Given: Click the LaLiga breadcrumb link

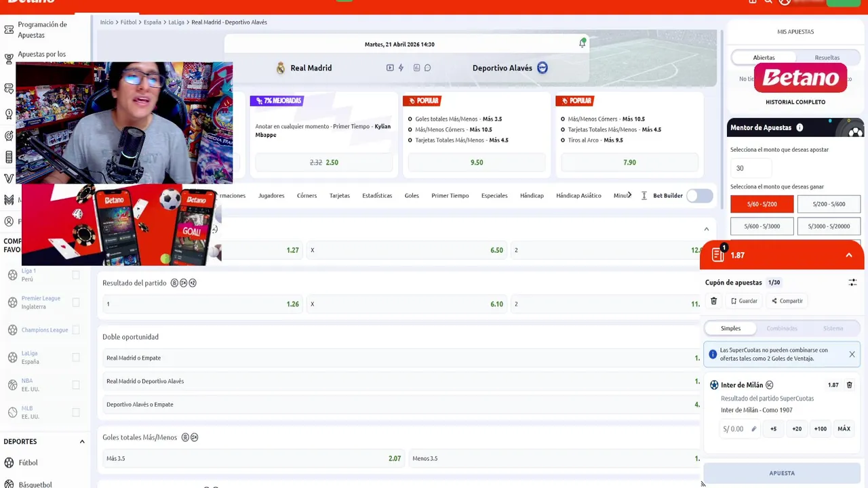Looking at the screenshot, I should pos(176,22).
